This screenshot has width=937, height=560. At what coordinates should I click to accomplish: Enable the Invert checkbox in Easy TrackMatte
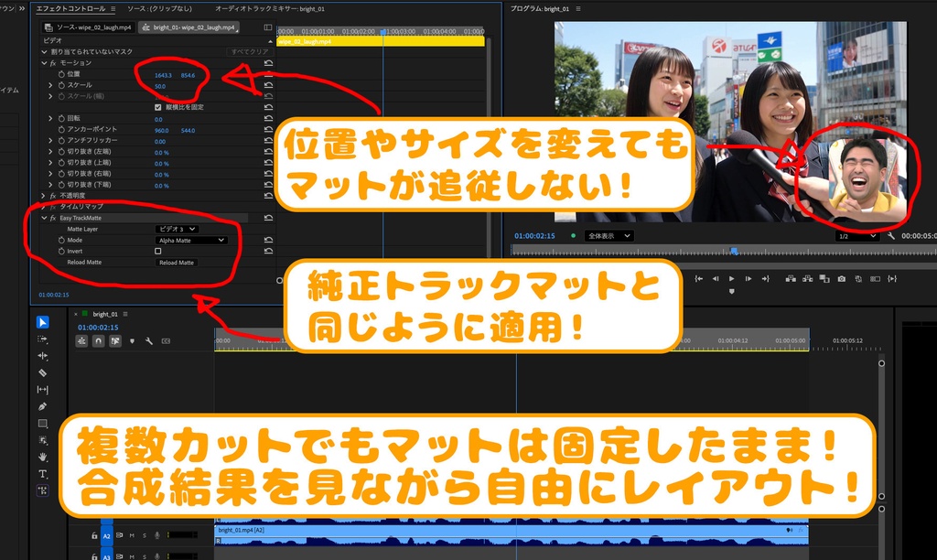[x=157, y=251]
